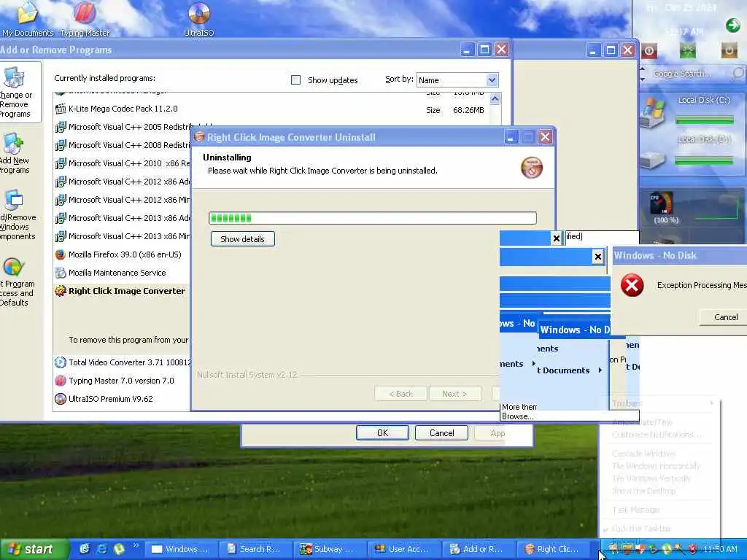Click Cancel in Windows No Disk dialog
The width and height of the screenshot is (747, 560).
click(724, 317)
